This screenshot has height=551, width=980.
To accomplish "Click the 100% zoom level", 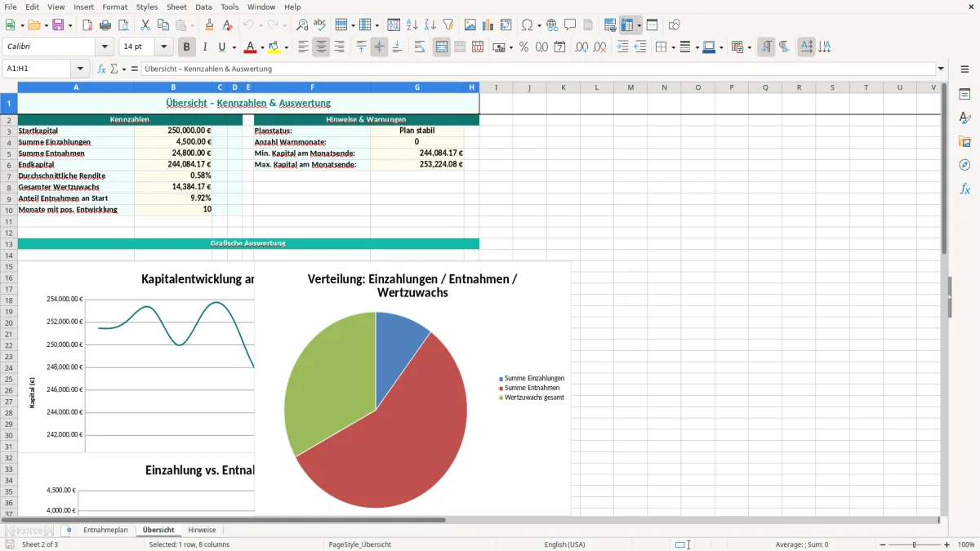I will tap(966, 544).
